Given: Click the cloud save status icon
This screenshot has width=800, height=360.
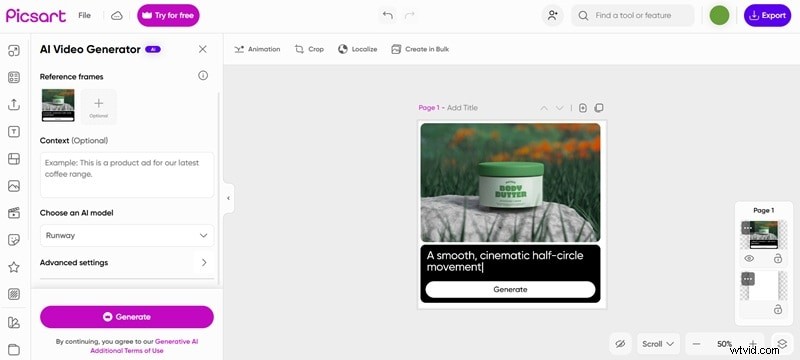Looking at the screenshot, I should (117, 16).
